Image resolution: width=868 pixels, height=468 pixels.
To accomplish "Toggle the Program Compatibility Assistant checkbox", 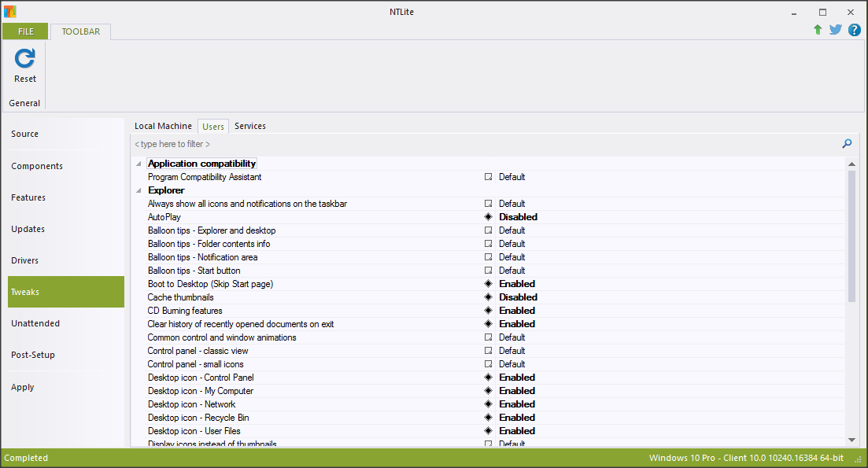I will click(x=488, y=177).
